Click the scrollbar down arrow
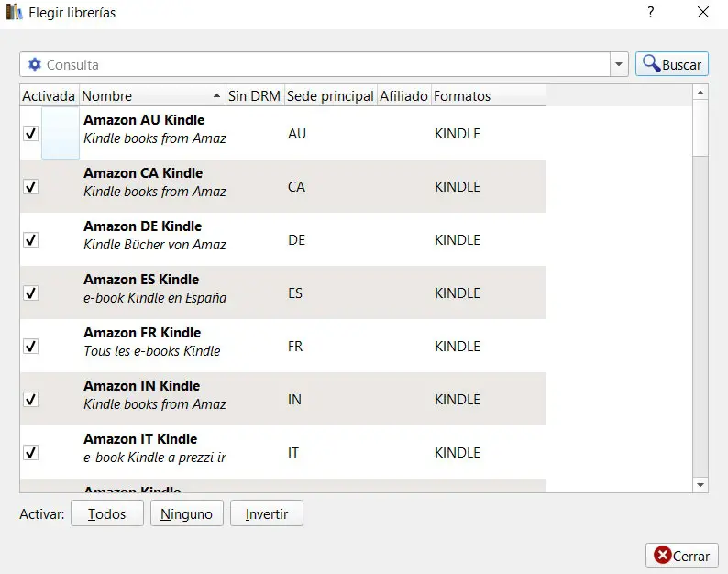Image resolution: width=728 pixels, height=574 pixels. (x=700, y=484)
